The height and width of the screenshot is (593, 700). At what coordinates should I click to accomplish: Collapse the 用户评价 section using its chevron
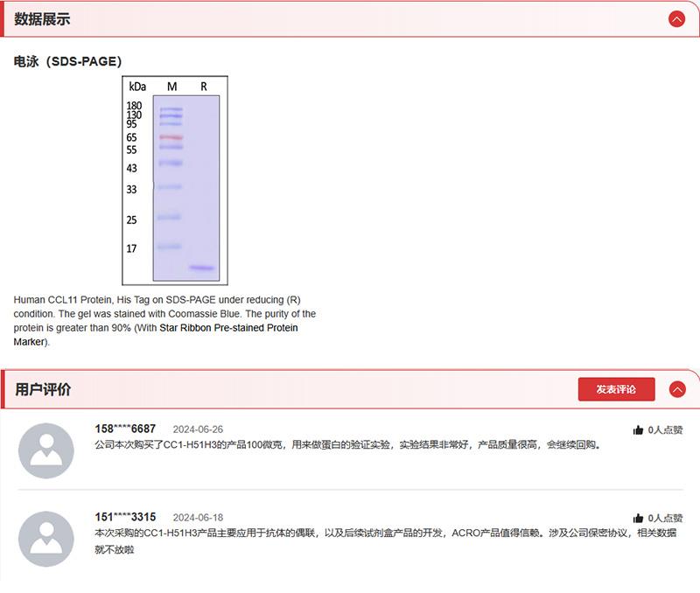676,389
